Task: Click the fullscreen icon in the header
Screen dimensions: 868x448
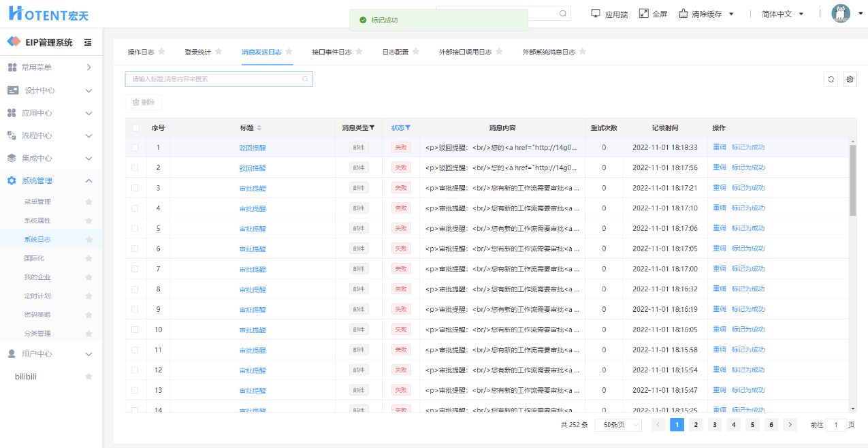Action: 643,14
